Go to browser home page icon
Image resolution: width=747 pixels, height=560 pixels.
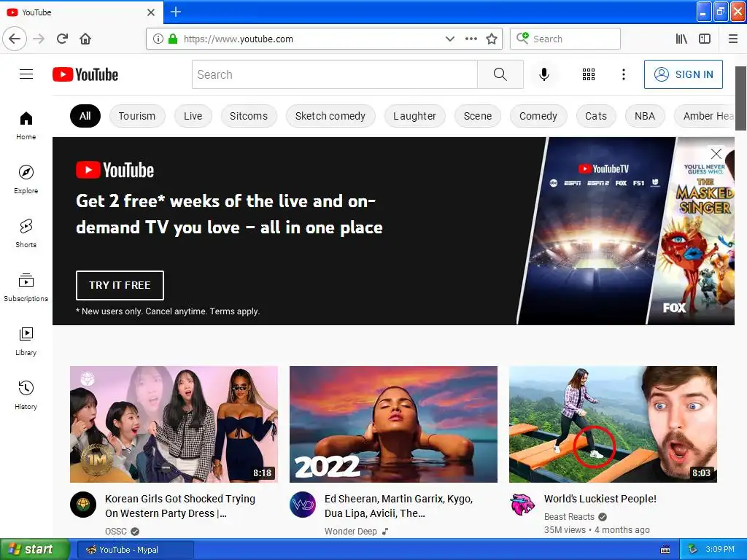(85, 39)
